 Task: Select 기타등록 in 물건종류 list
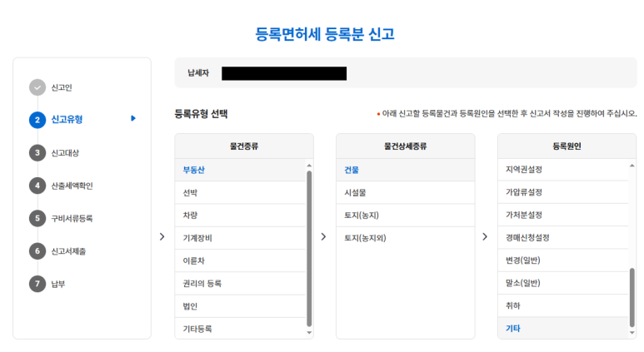click(x=240, y=329)
